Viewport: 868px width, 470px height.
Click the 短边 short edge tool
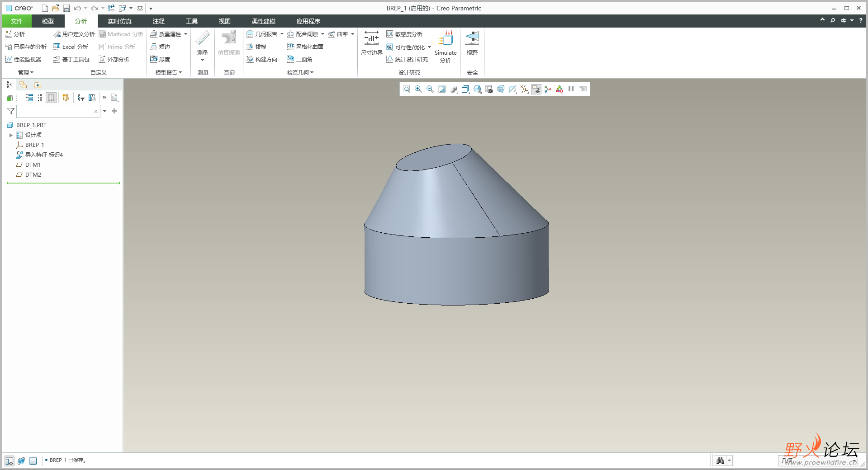pyautogui.click(x=160, y=47)
